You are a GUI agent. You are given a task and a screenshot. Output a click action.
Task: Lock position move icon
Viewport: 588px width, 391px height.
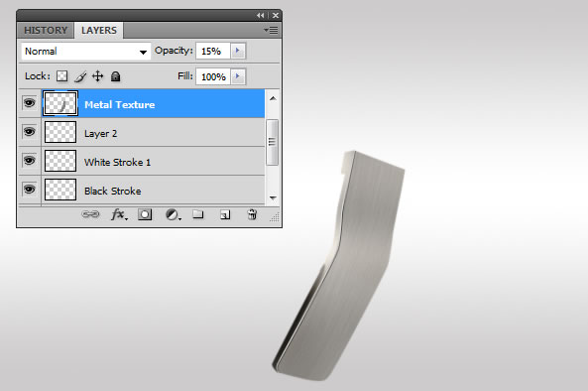point(97,76)
